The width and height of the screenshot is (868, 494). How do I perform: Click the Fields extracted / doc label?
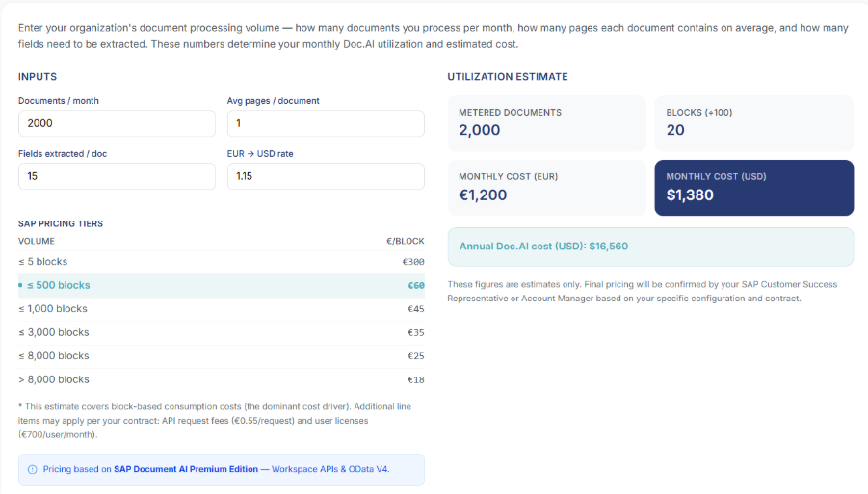(x=63, y=154)
